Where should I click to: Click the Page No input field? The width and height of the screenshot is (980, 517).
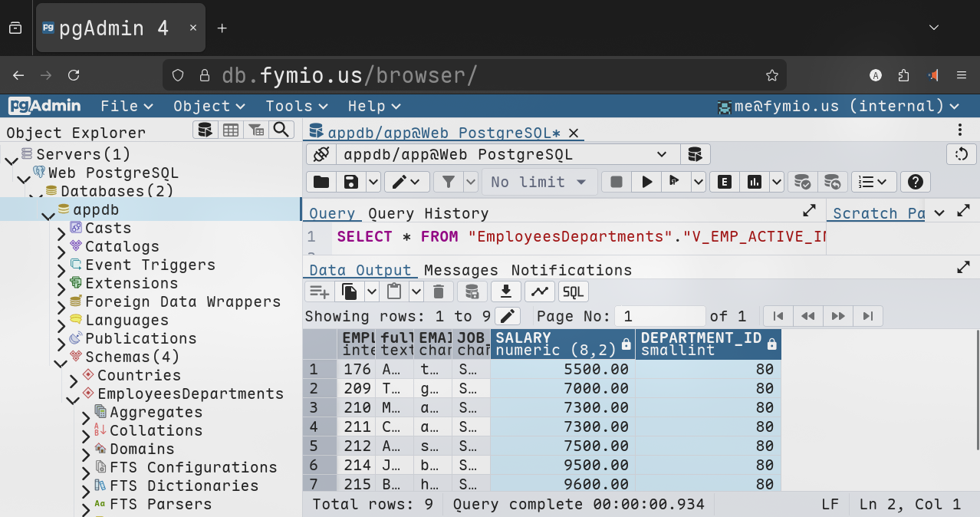[661, 316]
